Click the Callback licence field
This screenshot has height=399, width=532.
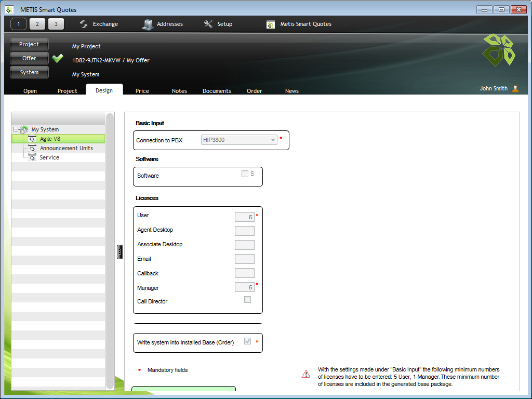[245, 273]
